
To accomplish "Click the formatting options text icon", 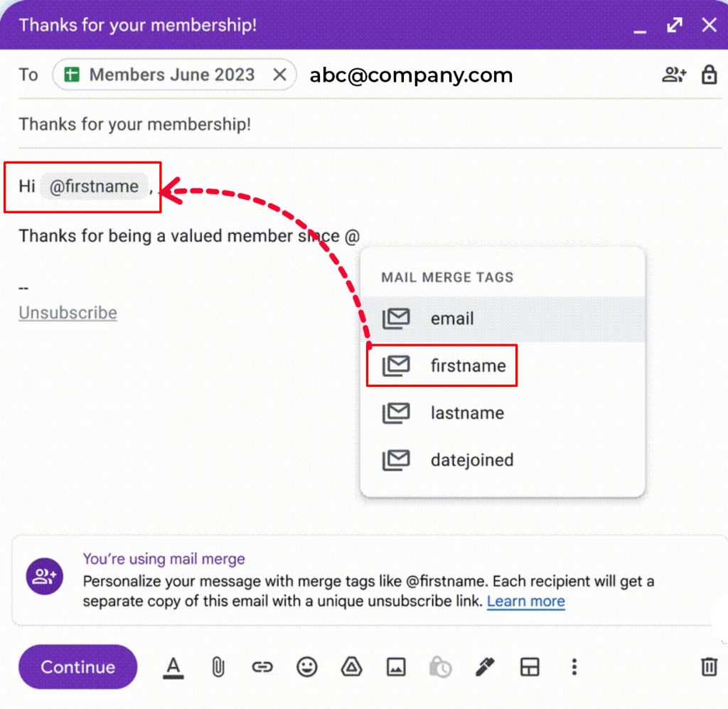I will coord(173,667).
